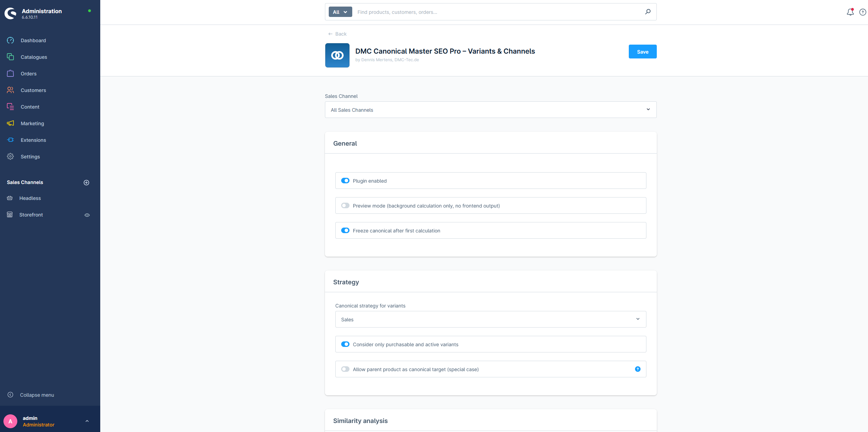
Task: Click the admin user avatar
Action: tap(10, 421)
